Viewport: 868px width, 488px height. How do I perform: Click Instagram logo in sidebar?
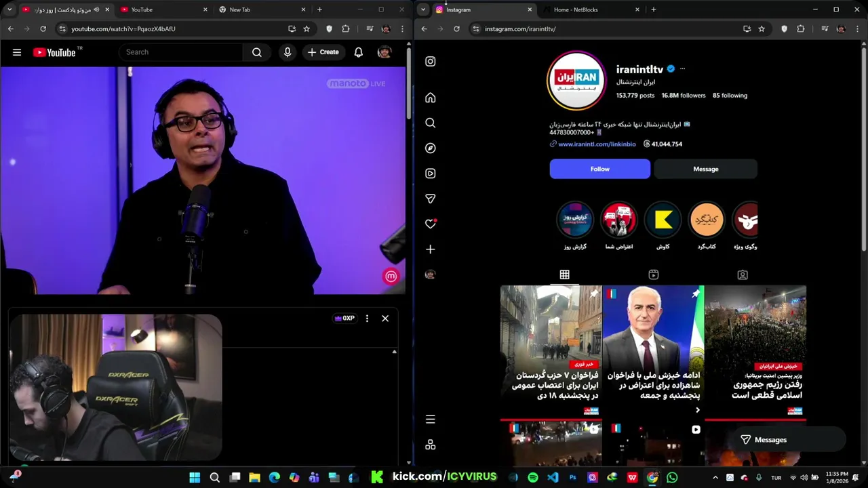click(430, 62)
